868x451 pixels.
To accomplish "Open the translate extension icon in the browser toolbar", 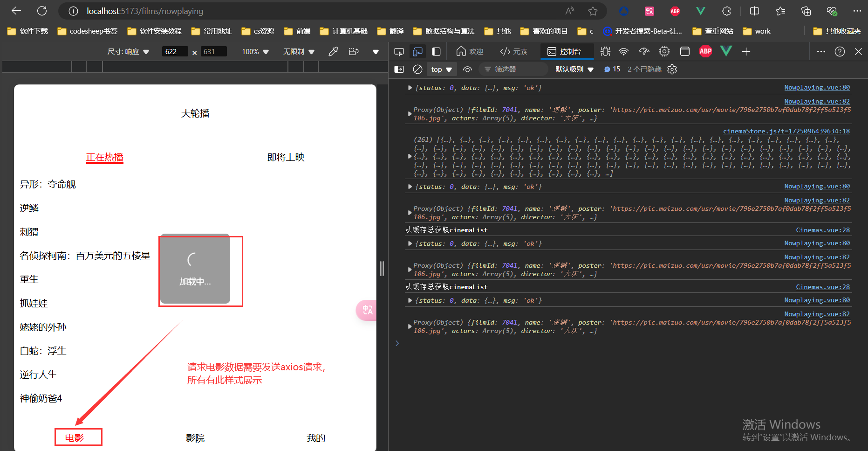I will tap(649, 11).
